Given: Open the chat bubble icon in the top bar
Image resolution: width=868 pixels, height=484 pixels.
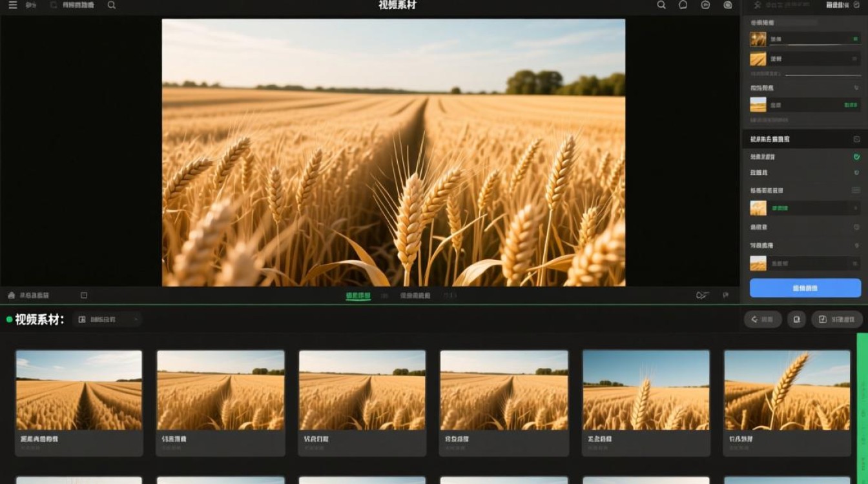Looking at the screenshot, I should 683,5.
